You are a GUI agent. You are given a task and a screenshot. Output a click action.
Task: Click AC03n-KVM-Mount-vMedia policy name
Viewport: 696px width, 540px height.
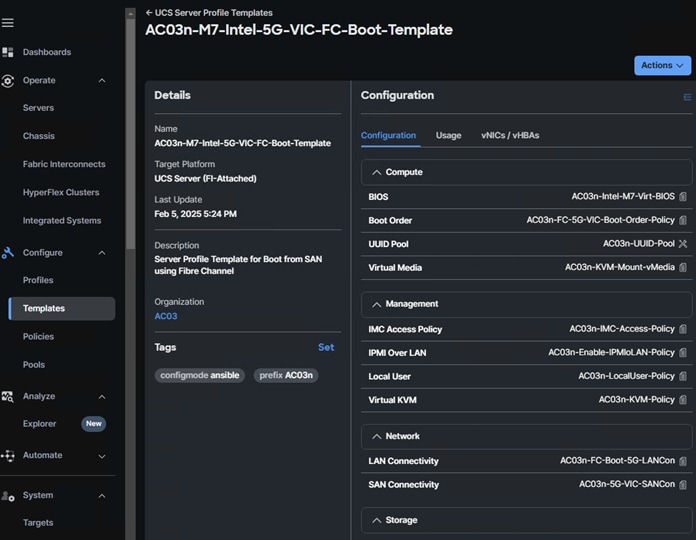(619, 267)
